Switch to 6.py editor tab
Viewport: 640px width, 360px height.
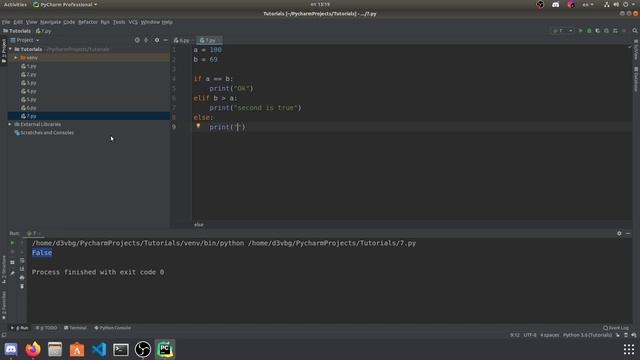(182, 40)
